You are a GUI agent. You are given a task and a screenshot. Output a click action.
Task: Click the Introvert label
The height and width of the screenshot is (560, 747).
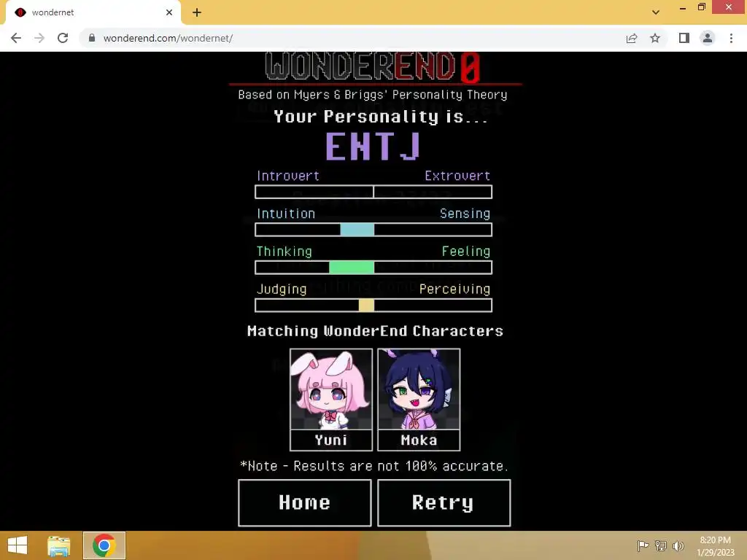click(x=288, y=176)
